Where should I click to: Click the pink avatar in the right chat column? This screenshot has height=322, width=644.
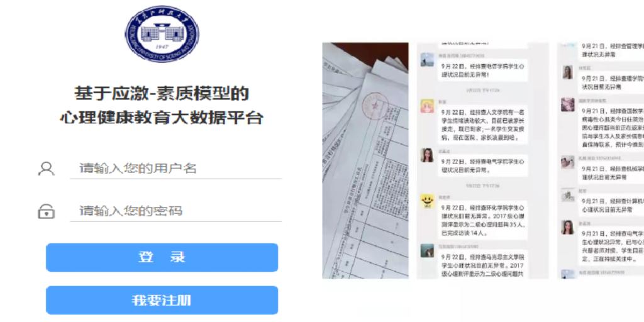[x=568, y=105]
